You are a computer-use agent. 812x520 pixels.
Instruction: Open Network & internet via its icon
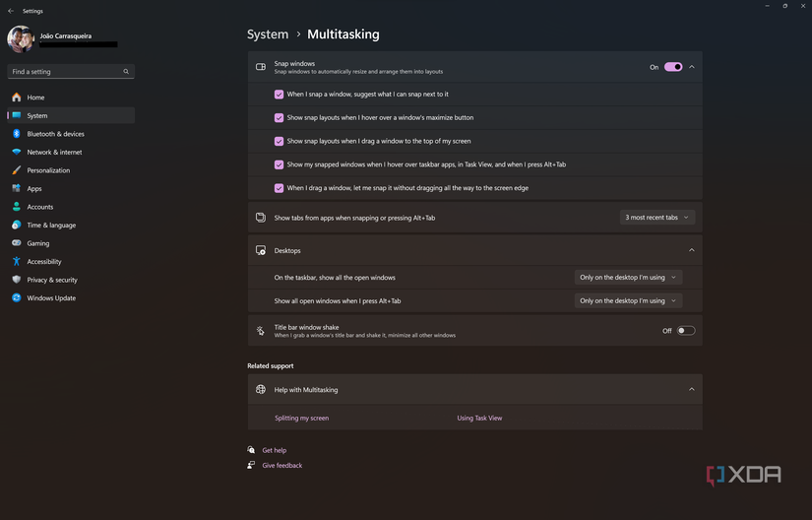tap(17, 153)
